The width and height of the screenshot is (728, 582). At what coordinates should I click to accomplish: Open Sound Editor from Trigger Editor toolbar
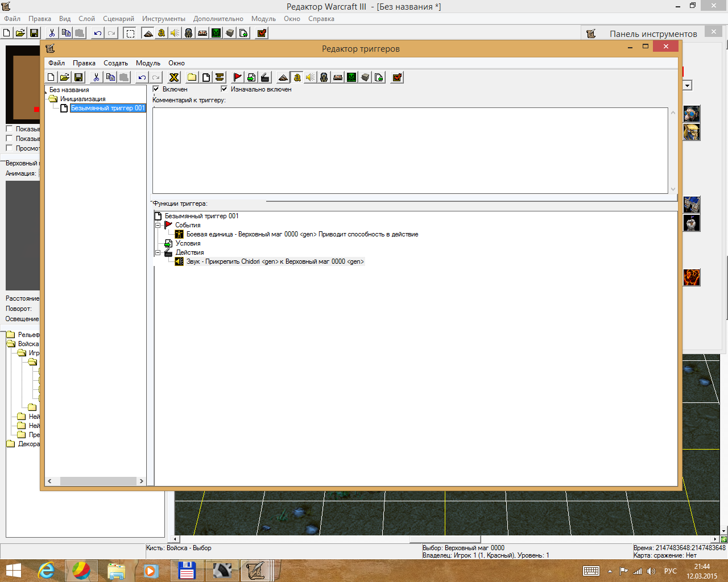point(311,77)
